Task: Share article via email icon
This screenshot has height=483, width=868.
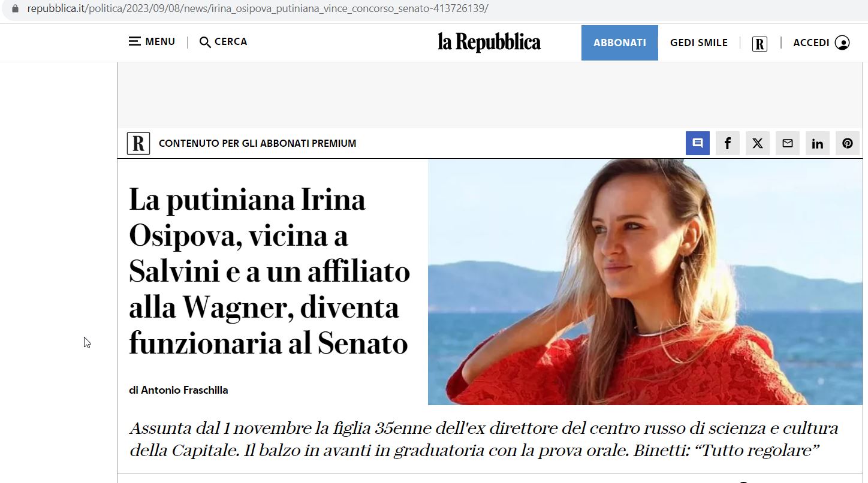Action: tap(788, 143)
